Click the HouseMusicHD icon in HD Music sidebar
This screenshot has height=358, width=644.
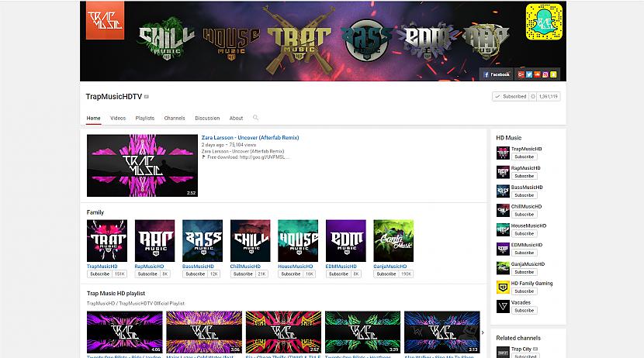[503, 229]
